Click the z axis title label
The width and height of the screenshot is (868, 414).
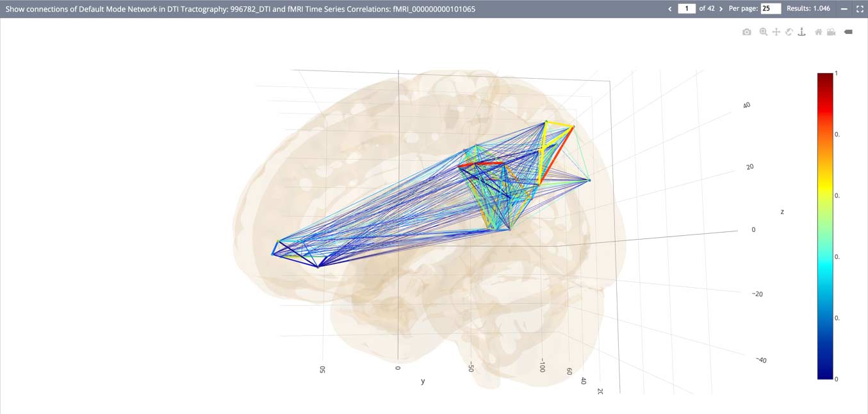pyautogui.click(x=782, y=211)
